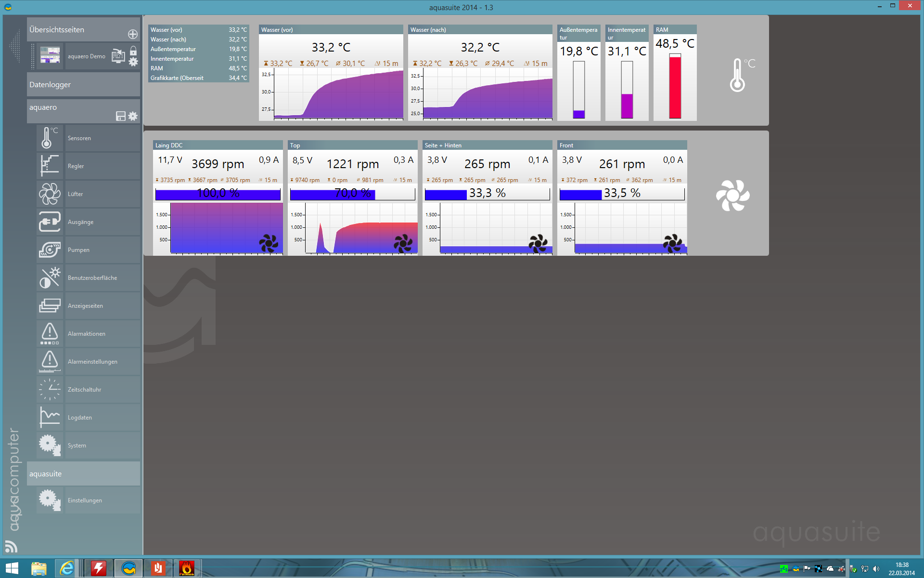
Task: Open the Regler controller icon
Action: tap(50, 166)
